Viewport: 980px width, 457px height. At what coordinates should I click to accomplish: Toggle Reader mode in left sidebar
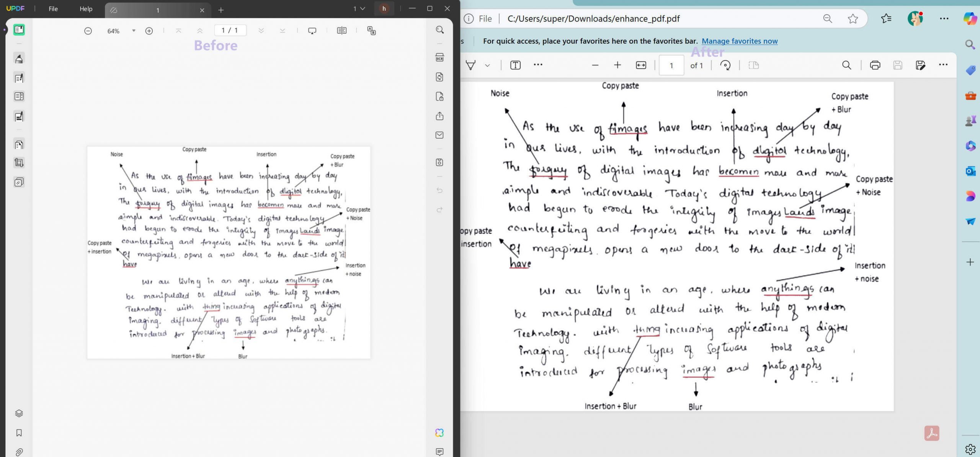click(x=19, y=30)
